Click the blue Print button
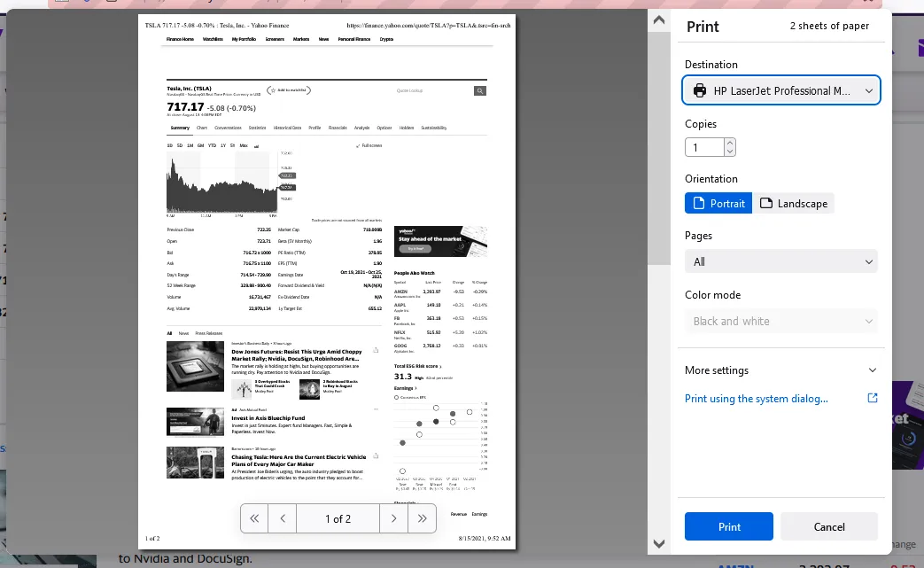Image resolution: width=924 pixels, height=568 pixels. 729,526
